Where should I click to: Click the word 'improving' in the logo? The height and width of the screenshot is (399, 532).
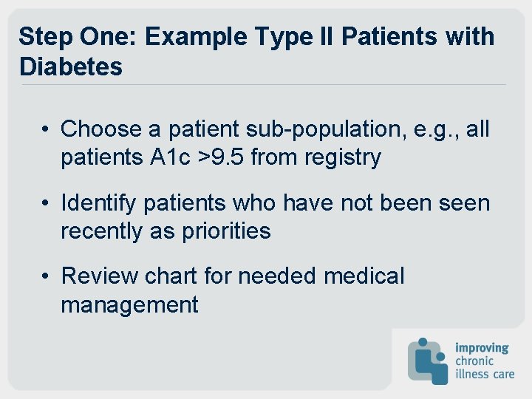[x=482, y=348]
